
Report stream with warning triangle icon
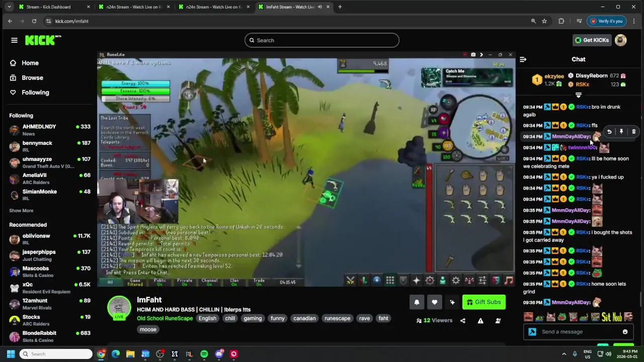pyautogui.click(x=480, y=321)
